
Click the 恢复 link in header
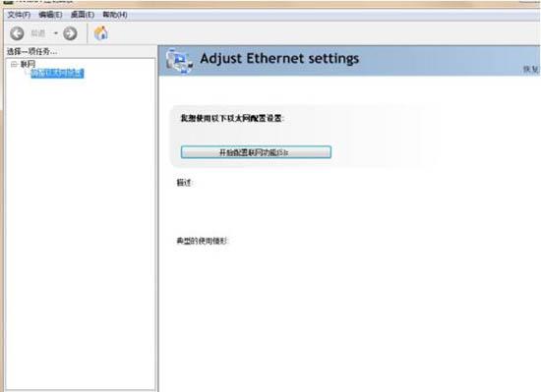pyautogui.click(x=531, y=69)
